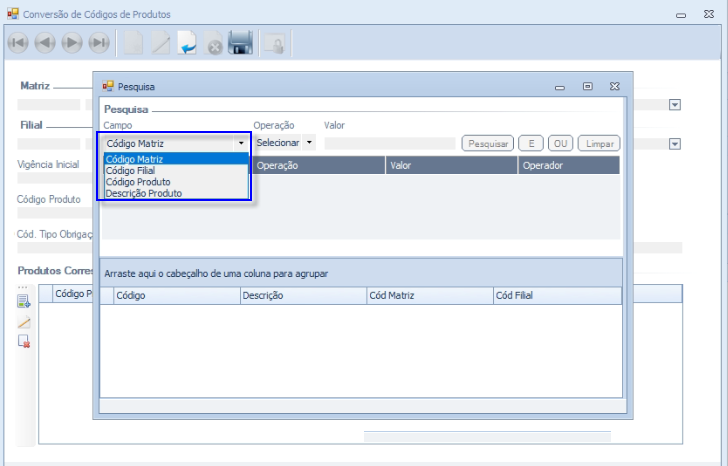This screenshot has width=728, height=466.
Task: Click the Valor column header in criteria grid
Action: point(451,165)
